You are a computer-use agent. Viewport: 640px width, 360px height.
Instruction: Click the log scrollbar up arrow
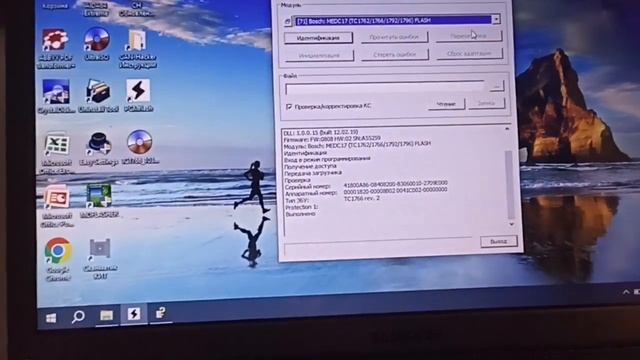tap(507, 129)
